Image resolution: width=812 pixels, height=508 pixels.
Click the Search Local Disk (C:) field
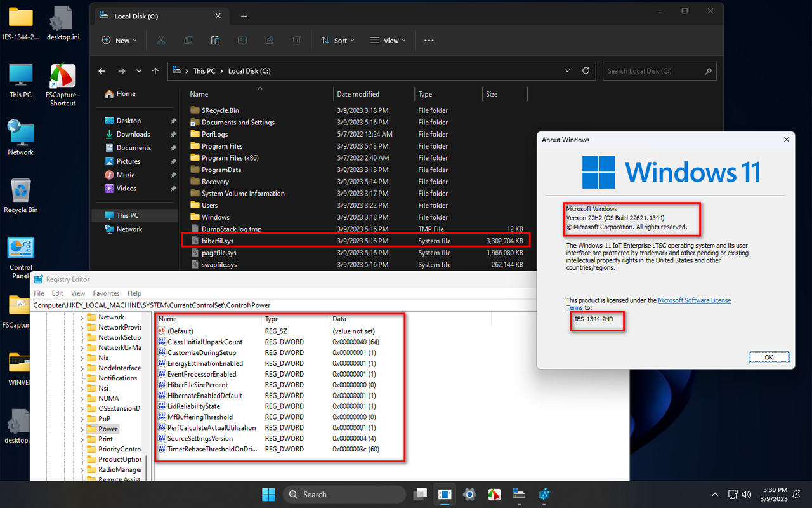[659, 71]
